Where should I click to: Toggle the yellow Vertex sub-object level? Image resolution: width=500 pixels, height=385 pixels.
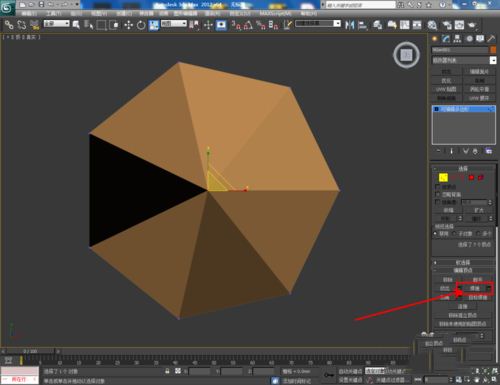[x=443, y=178]
